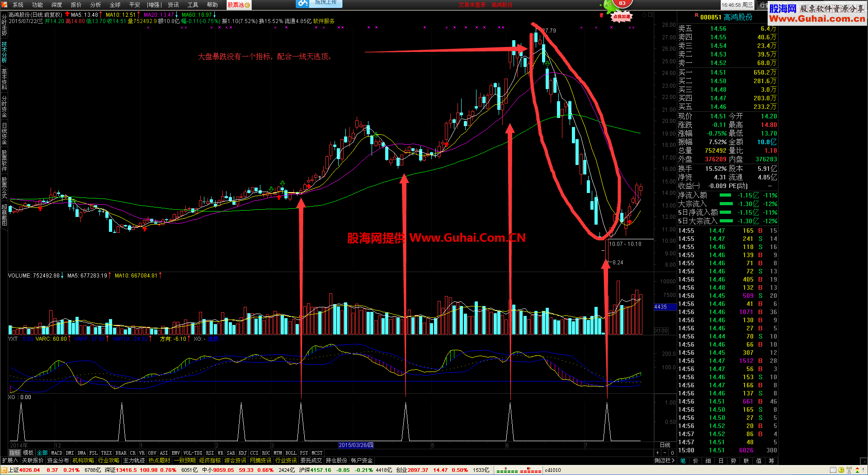Select the 筹 chip-distribution tab

click(x=772, y=461)
